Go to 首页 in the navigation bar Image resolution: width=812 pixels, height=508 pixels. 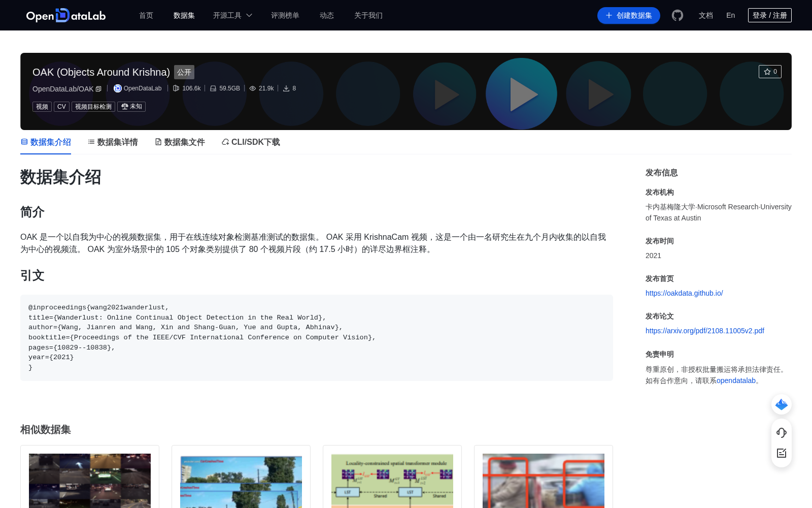click(x=146, y=15)
